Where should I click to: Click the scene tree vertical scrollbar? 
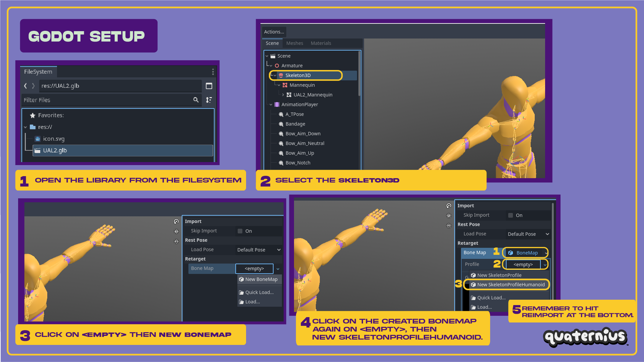pyautogui.click(x=359, y=74)
